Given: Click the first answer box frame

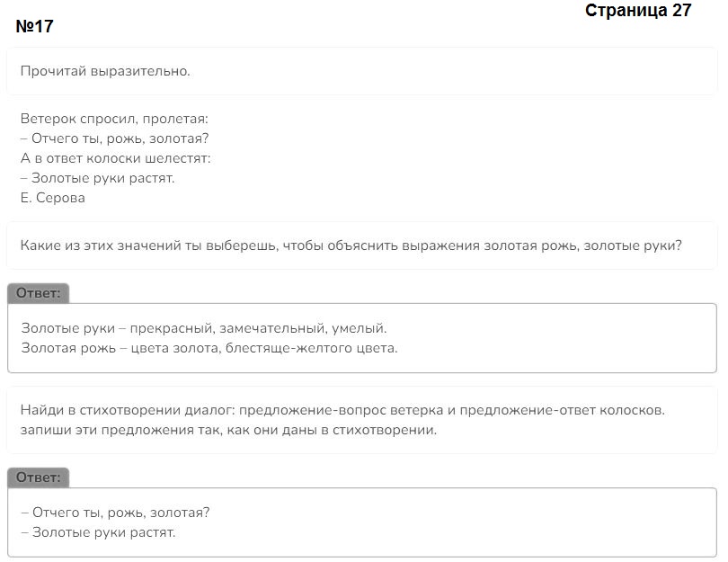Looking at the screenshot, I should tap(362, 338).
